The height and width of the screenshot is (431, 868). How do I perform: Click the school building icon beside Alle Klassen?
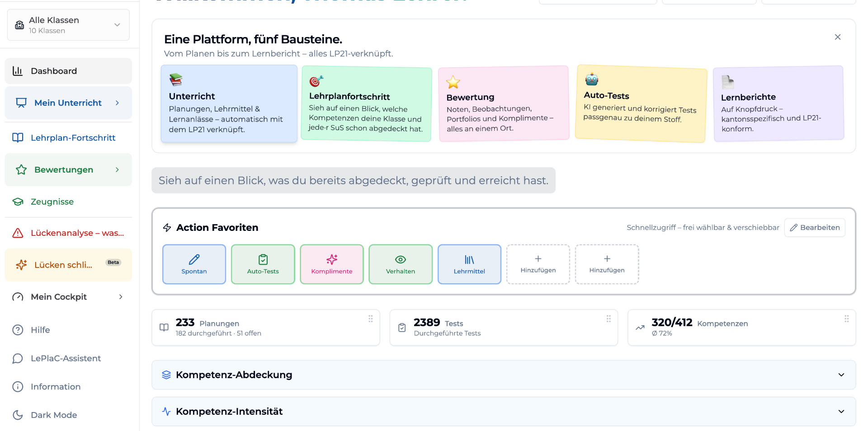point(19,25)
